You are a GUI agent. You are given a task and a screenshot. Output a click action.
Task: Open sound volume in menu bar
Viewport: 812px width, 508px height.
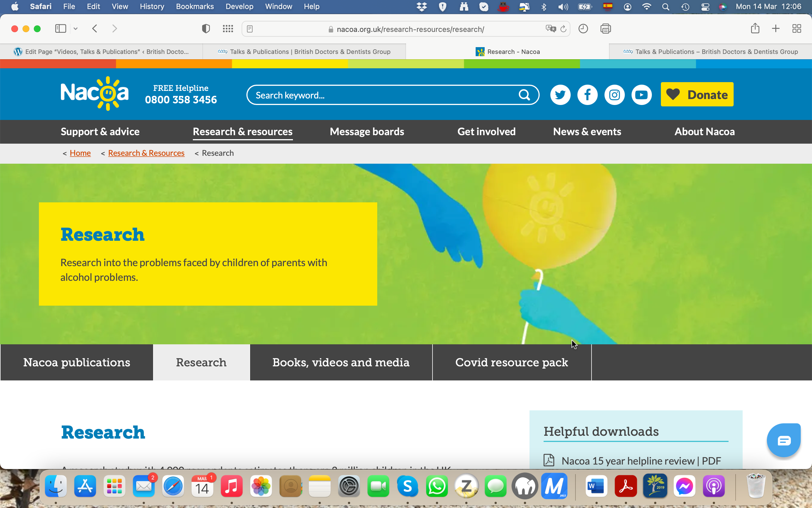(x=563, y=7)
